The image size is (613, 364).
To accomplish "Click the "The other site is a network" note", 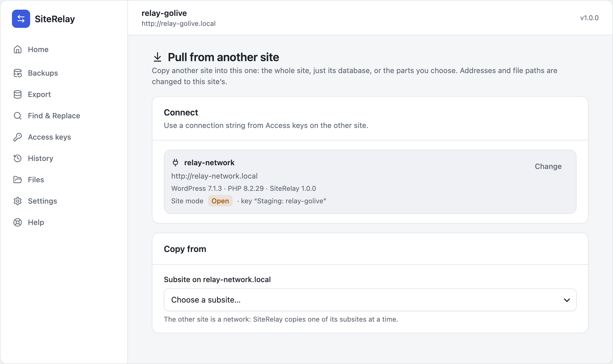I will pos(281,319).
